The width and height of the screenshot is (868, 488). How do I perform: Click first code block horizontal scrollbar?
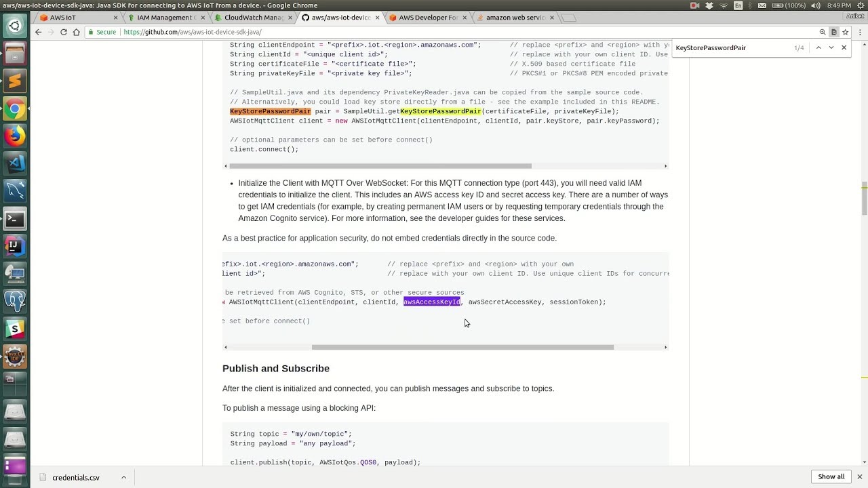coord(380,166)
